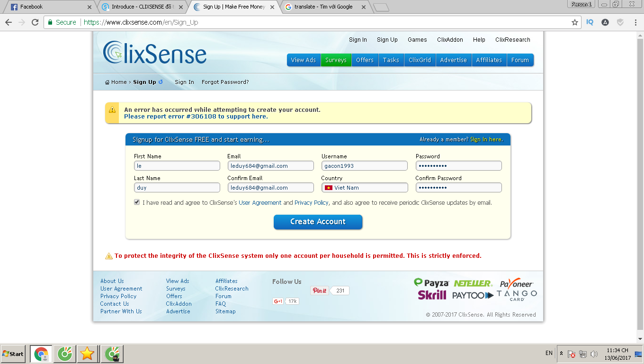This screenshot has width=644, height=364.
Task: Open Chrome from the taskbar
Action: [41, 354]
